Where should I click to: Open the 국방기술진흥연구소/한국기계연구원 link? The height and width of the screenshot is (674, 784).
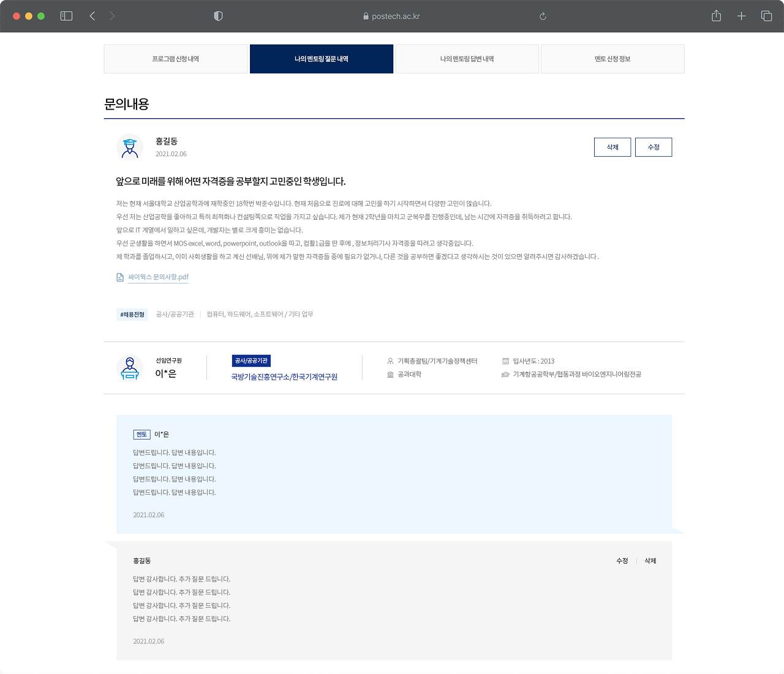[284, 377]
